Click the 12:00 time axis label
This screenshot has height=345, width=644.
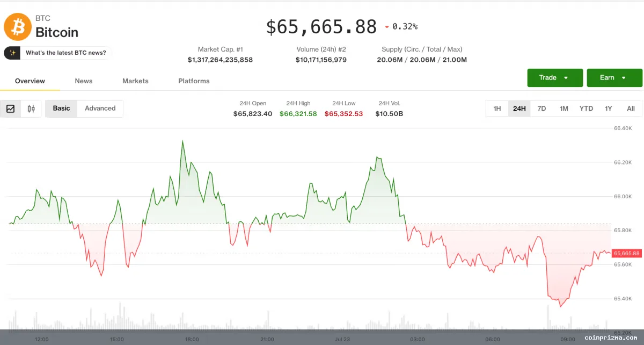click(41, 340)
